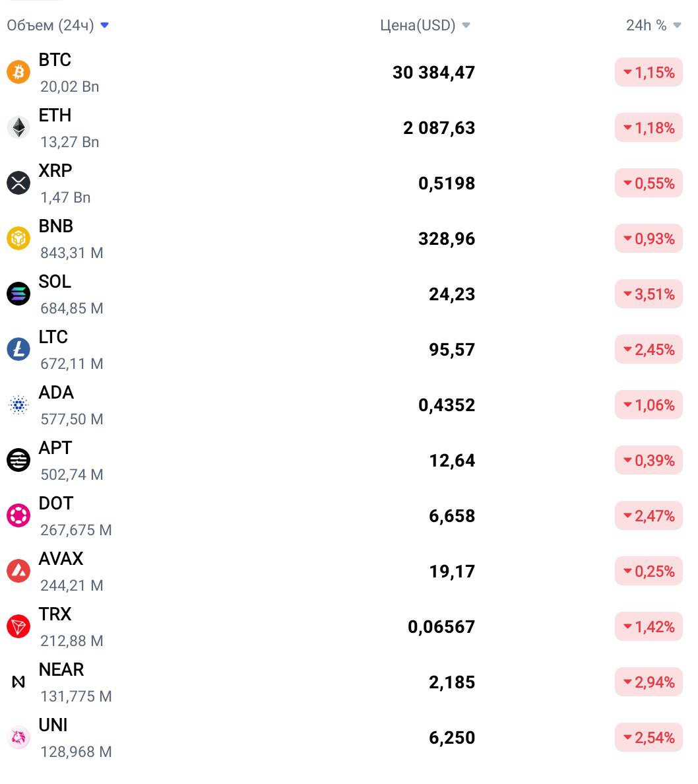Viewport: 698px width, 784px height.
Task: Tap the BNB coin icon
Action: click(18, 238)
